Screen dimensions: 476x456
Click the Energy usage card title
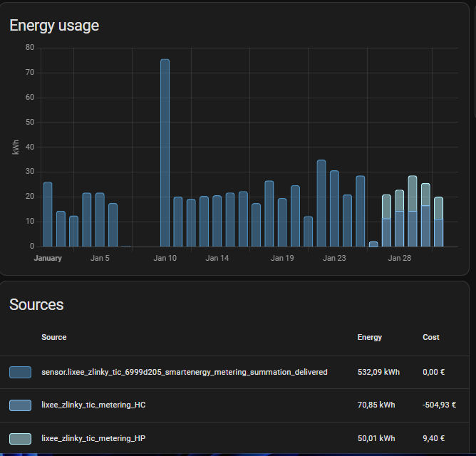point(54,26)
